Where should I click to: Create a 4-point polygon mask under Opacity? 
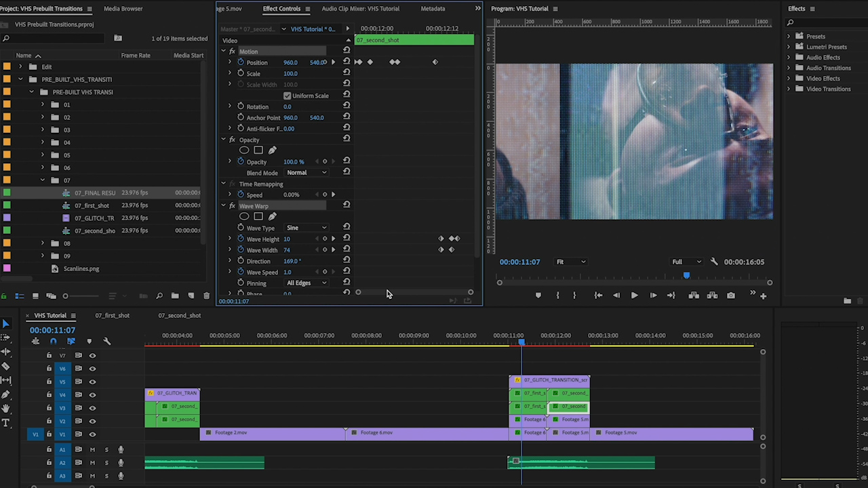click(258, 150)
